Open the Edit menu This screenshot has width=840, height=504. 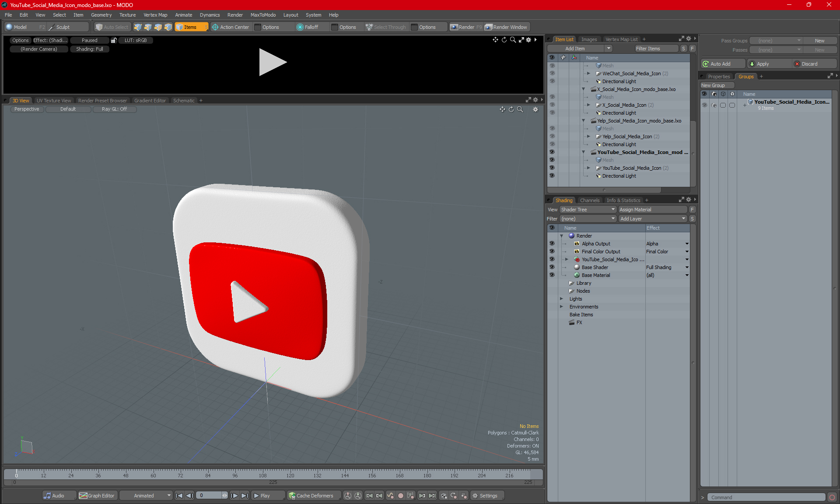[24, 15]
